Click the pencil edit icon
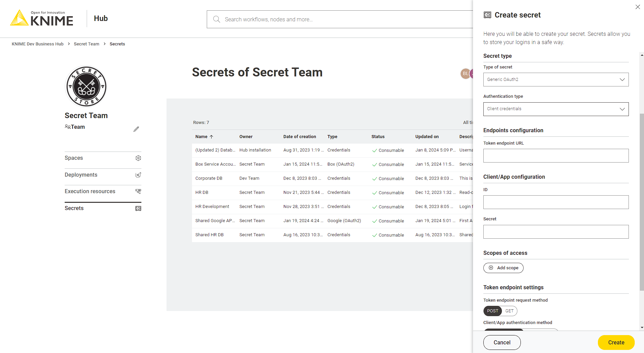644x353 pixels. pos(136,129)
